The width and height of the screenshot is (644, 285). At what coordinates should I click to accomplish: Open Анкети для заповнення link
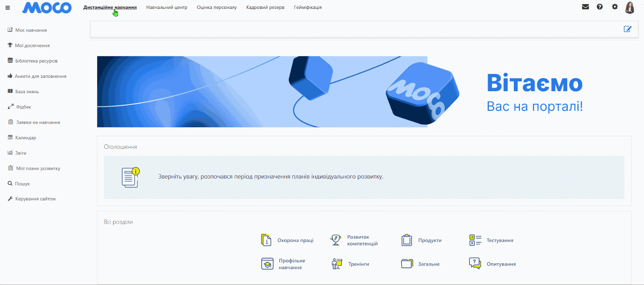point(41,76)
